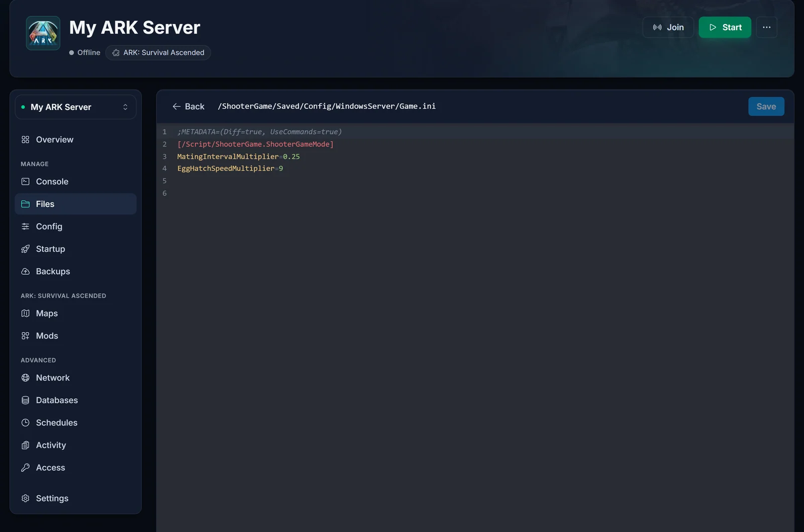Click the Schedules clock icon
Screen dimensions: 804x532
pos(26,422)
